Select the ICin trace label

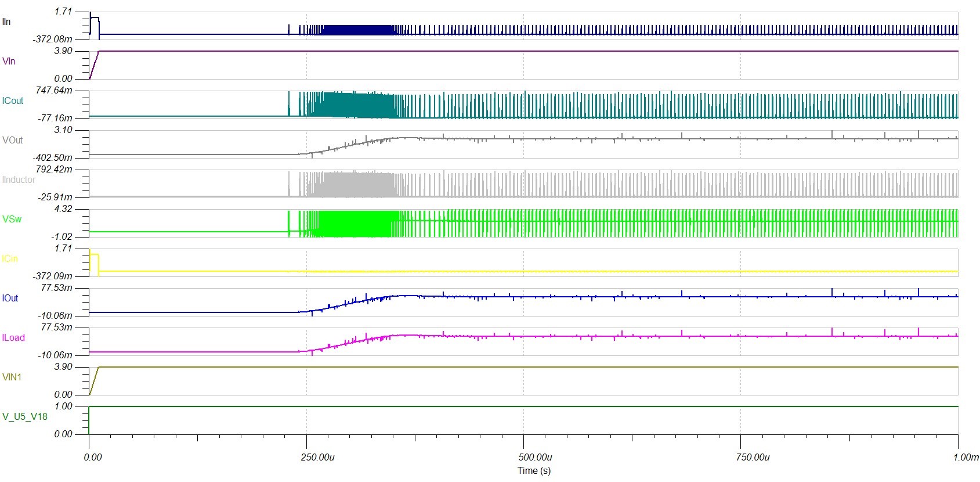[10, 259]
